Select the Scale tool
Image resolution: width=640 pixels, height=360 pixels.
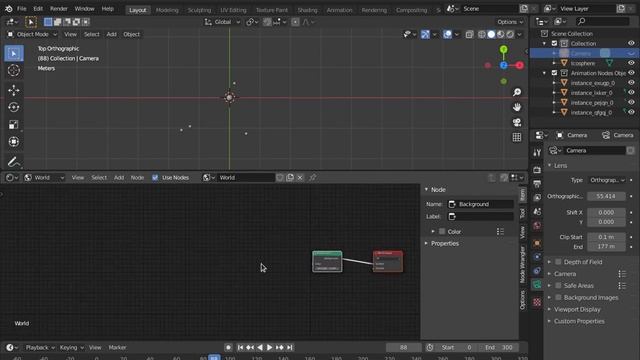pos(14,124)
